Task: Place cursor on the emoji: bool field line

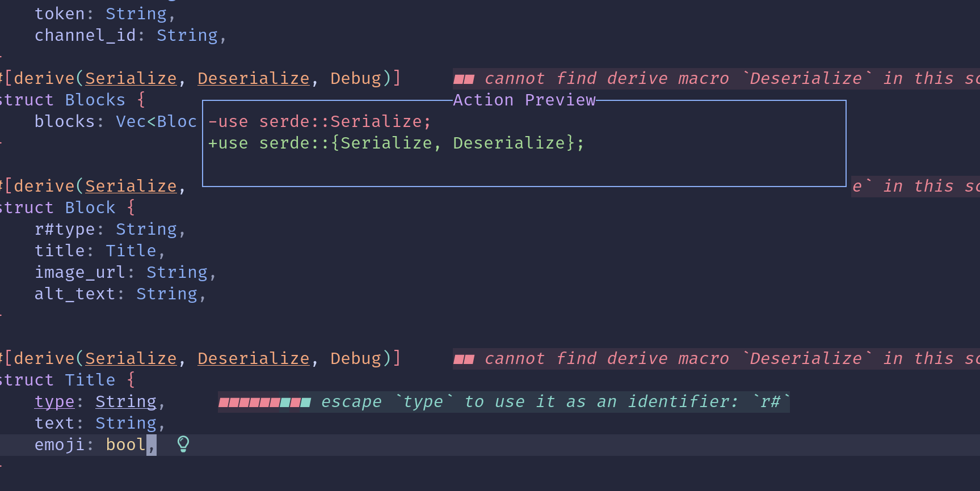Action: click(x=91, y=444)
